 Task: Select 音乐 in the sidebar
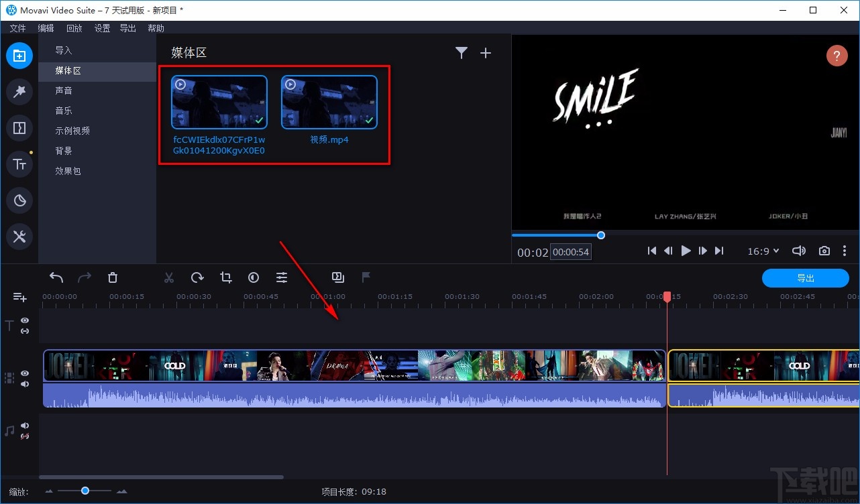97,111
